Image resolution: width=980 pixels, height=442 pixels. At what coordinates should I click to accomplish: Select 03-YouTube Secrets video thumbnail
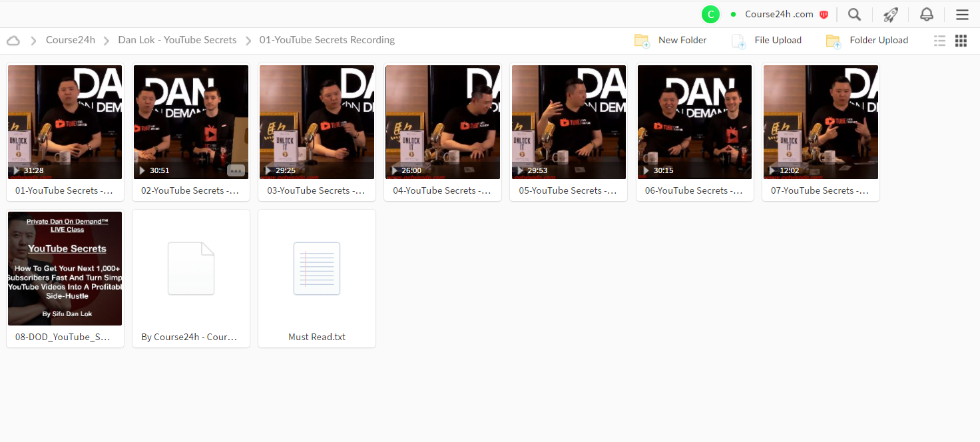tap(317, 122)
